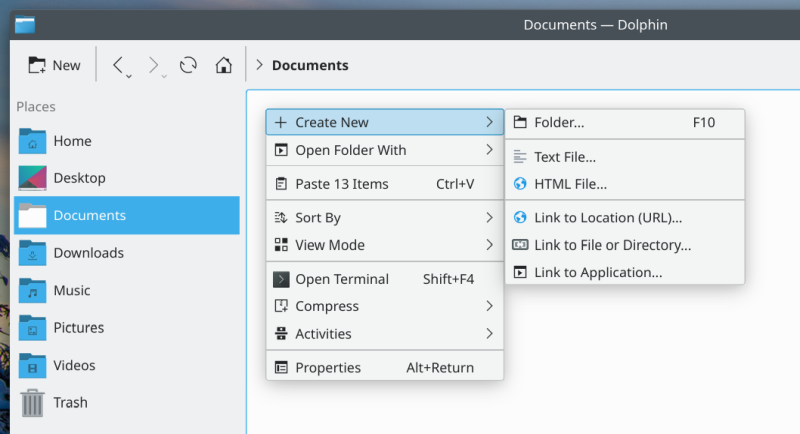Open Trash in Places panel
The image size is (800, 434).
(70, 402)
